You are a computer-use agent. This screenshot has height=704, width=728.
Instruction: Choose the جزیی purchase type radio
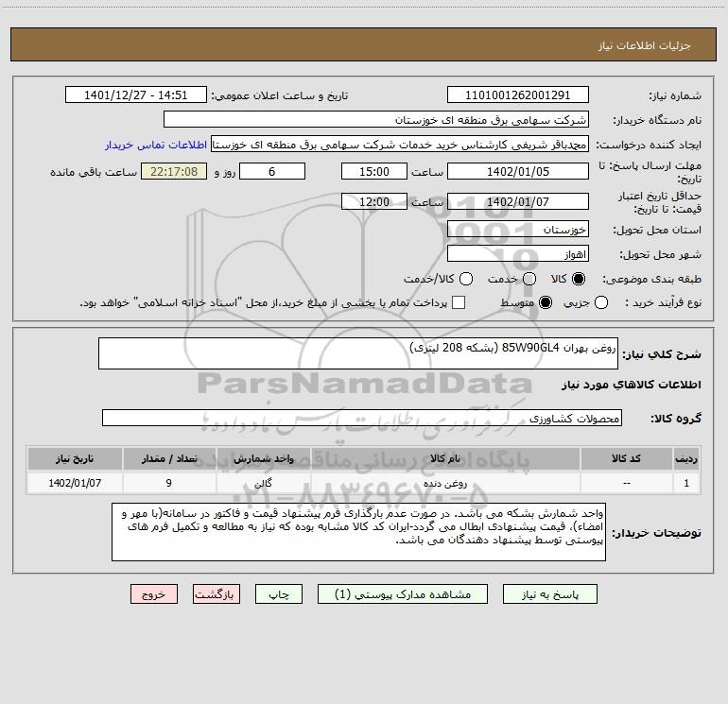point(600,302)
